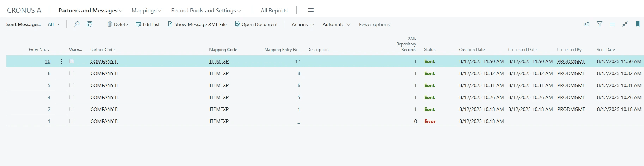
Task: Open the Actions dropdown
Action: click(303, 24)
